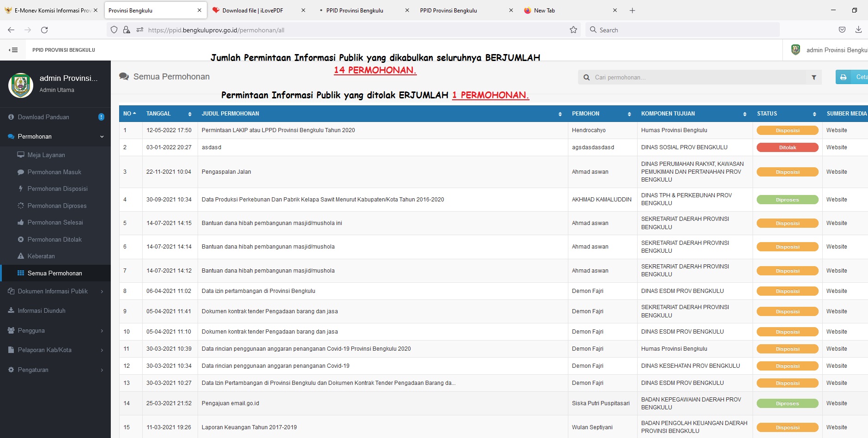Click the Cetak printer button
This screenshot has width=868, height=438.
852,77
